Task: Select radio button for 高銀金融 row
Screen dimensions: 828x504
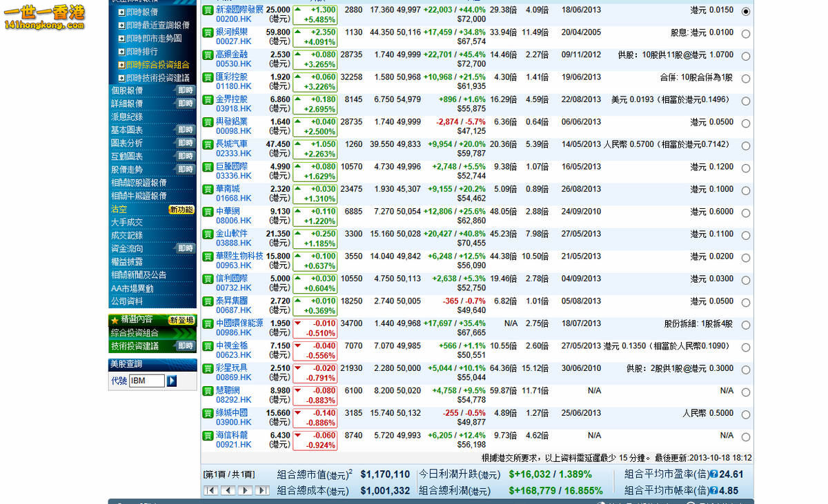Action: point(746,57)
